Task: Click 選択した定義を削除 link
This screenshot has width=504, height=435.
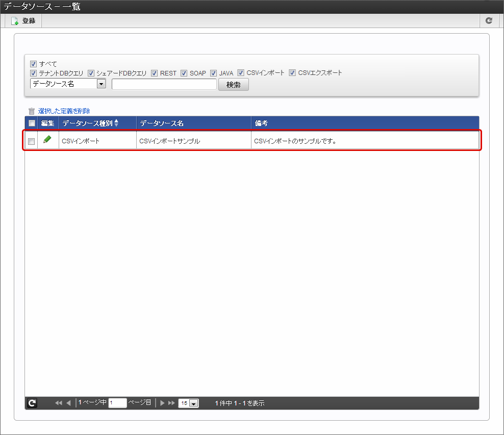Action: (64, 111)
